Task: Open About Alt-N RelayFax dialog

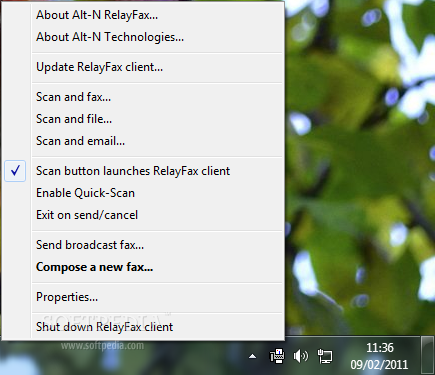Action: (x=158, y=15)
